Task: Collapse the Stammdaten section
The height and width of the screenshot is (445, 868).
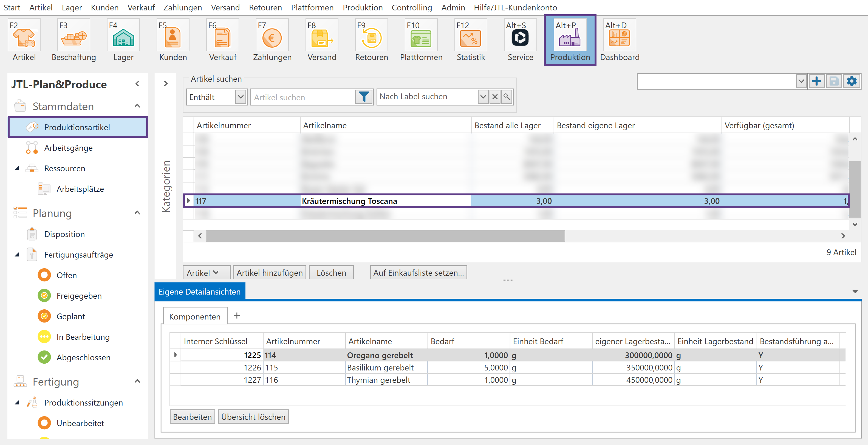Action: click(137, 106)
